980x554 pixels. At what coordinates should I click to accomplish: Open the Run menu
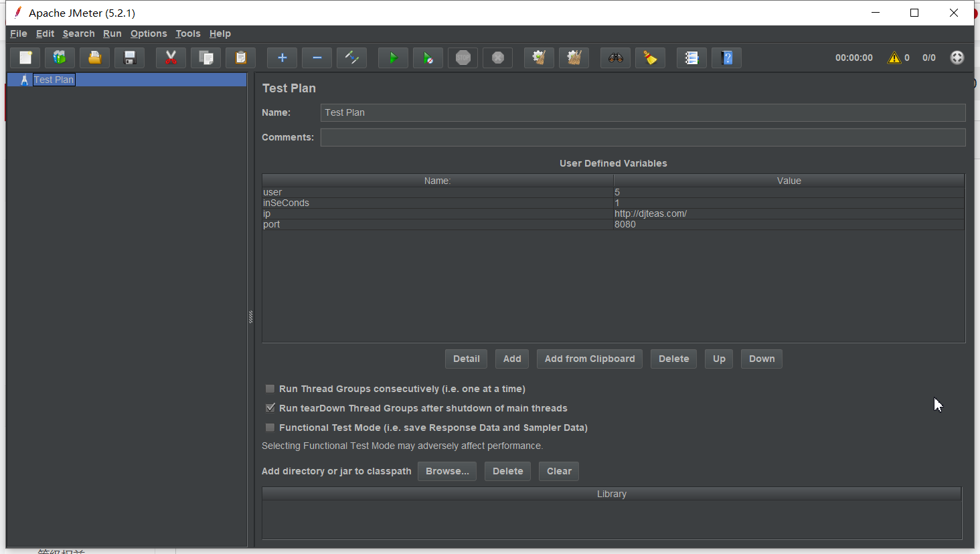[112, 33]
